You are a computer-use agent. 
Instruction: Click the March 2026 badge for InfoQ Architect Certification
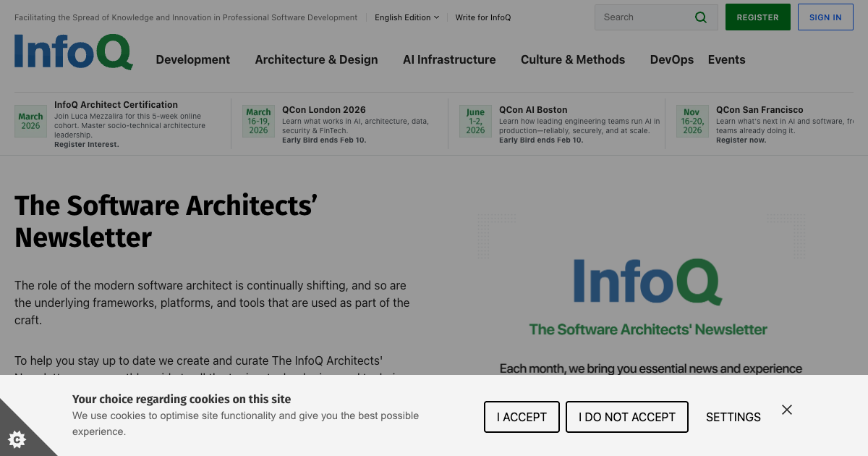[x=30, y=121]
